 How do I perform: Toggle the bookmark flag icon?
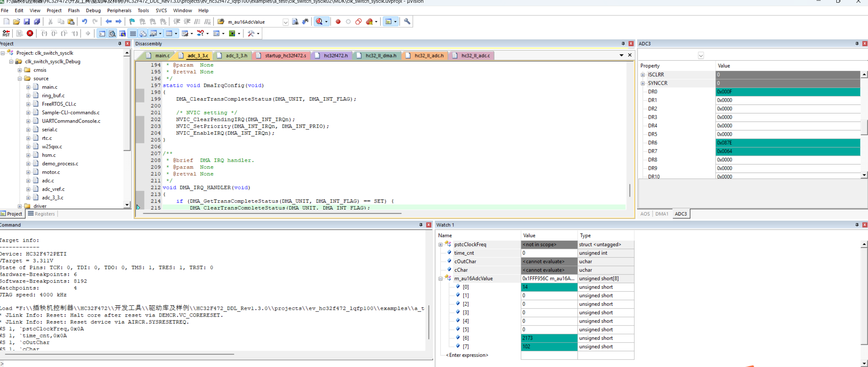pyautogui.click(x=132, y=22)
